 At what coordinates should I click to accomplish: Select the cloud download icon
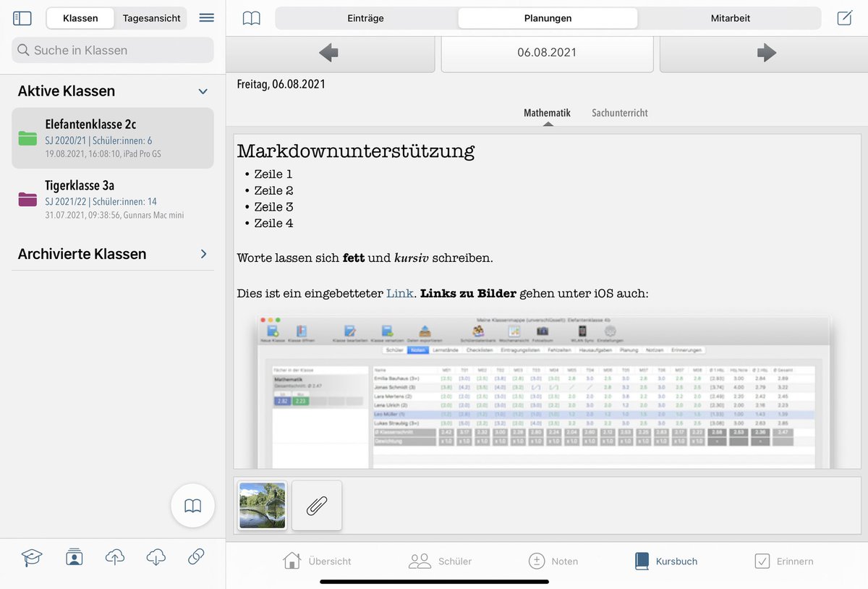pos(156,557)
